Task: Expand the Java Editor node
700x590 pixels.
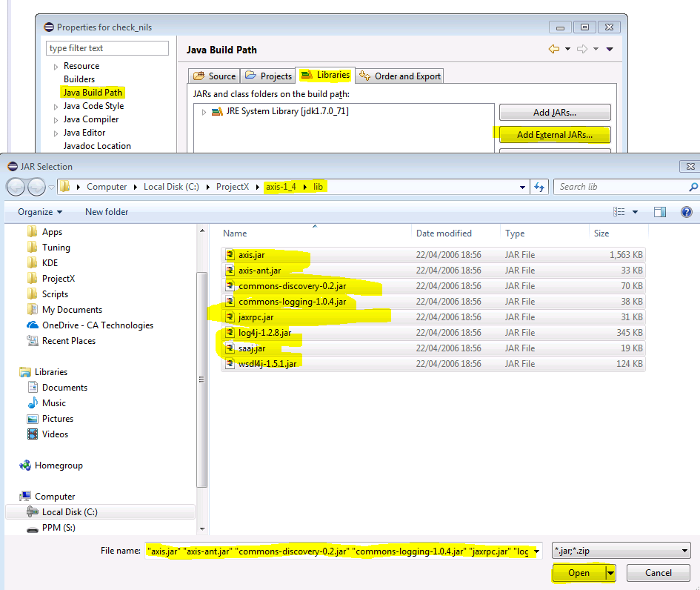Action: click(56, 134)
